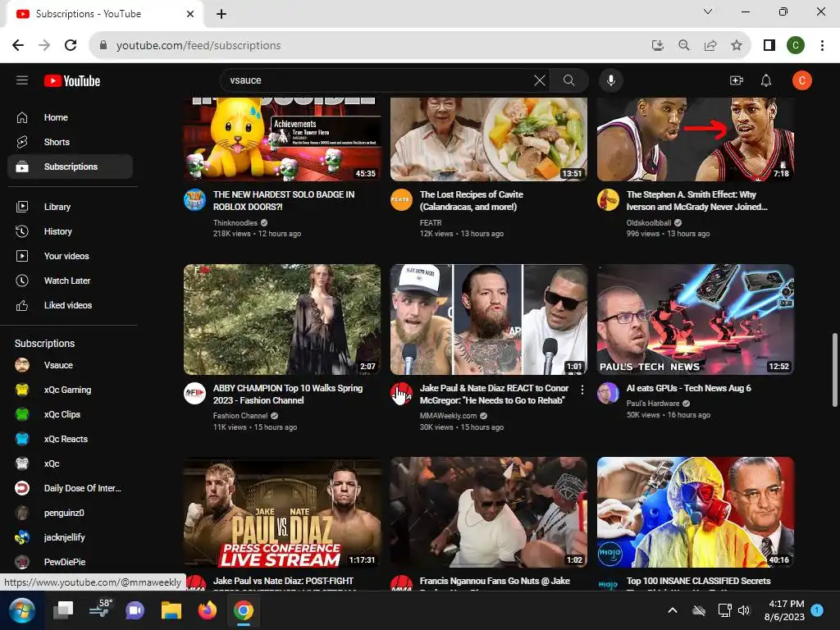Reload the YouTube page
The width and height of the screenshot is (840, 630).
coord(71,46)
